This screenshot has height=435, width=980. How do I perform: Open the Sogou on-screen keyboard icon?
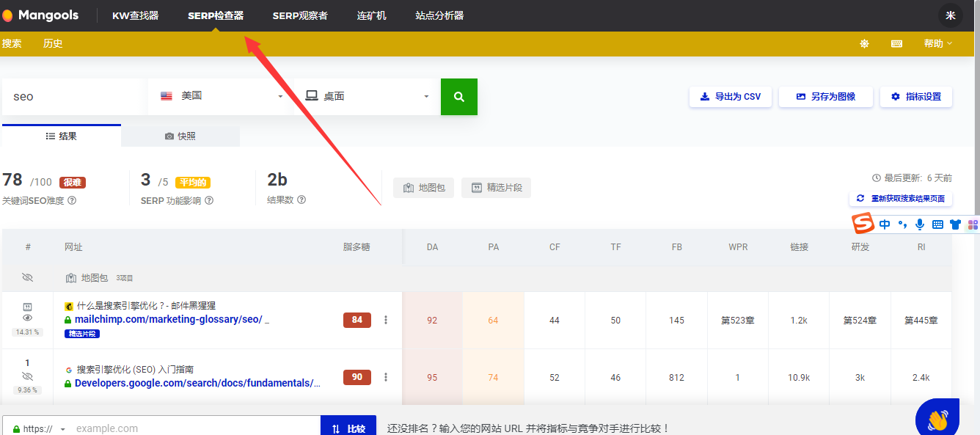point(937,224)
